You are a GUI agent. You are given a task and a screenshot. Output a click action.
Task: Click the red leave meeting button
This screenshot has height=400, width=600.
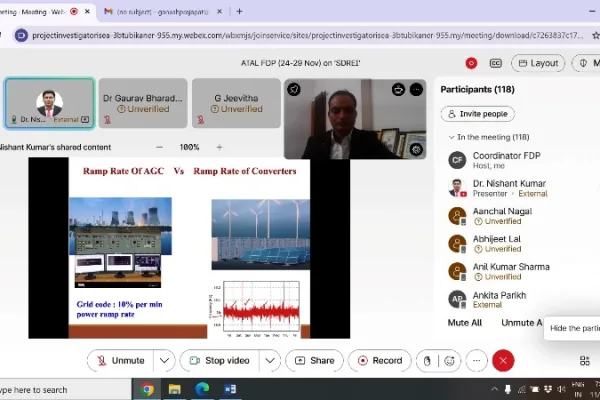click(504, 360)
